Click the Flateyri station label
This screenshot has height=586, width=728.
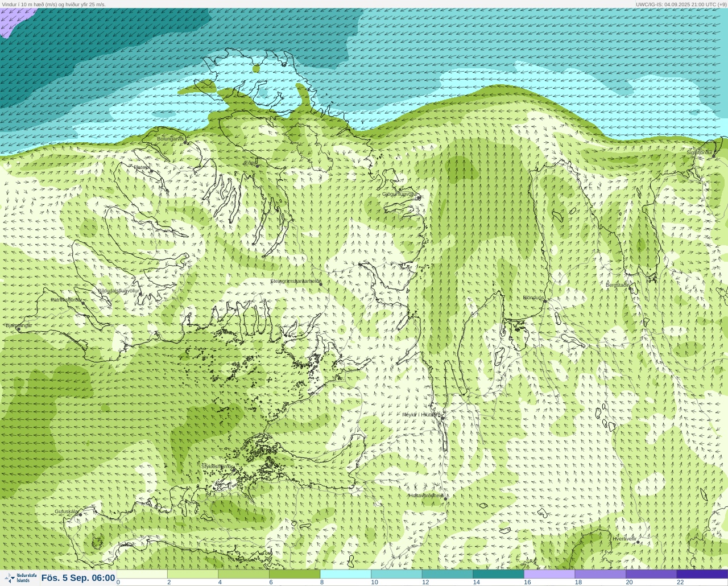click(142, 167)
